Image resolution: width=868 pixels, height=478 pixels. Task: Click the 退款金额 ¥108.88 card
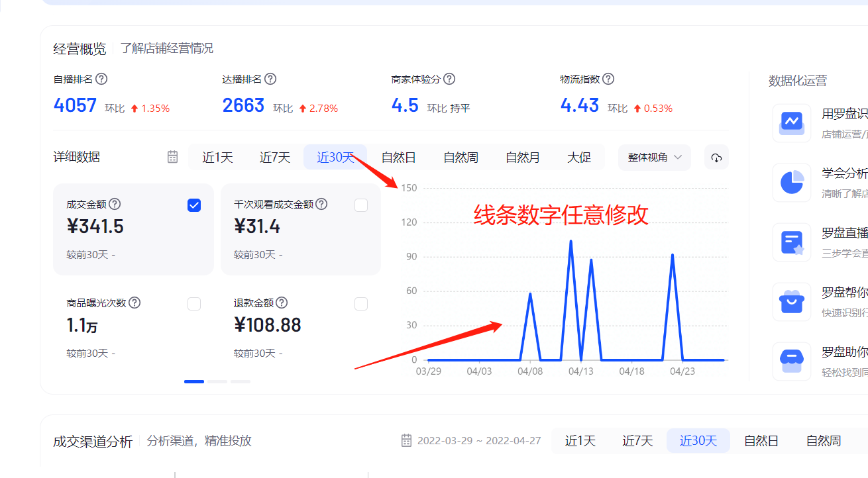[x=301, y=328]
